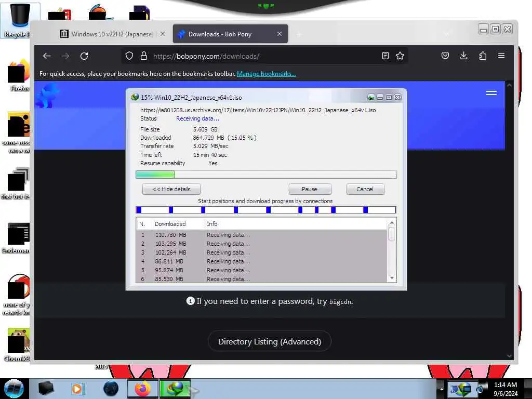Open the tracking protection shield icon
532x399 pixels.
point(129,56)
